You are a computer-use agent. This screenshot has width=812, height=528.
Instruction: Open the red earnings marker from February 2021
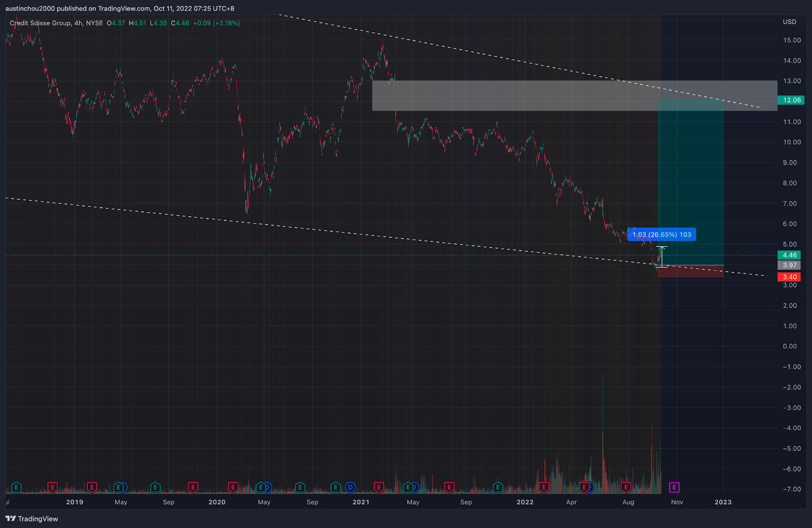(379, 487)
